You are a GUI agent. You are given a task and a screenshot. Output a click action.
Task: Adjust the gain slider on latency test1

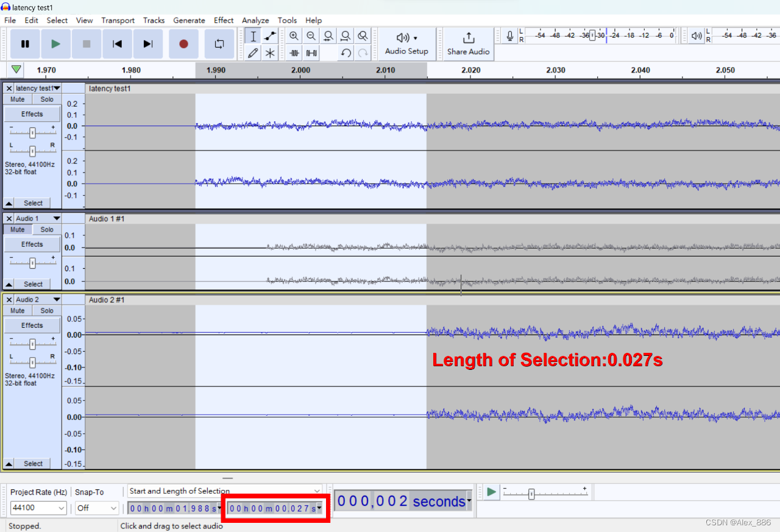[32, 131]
